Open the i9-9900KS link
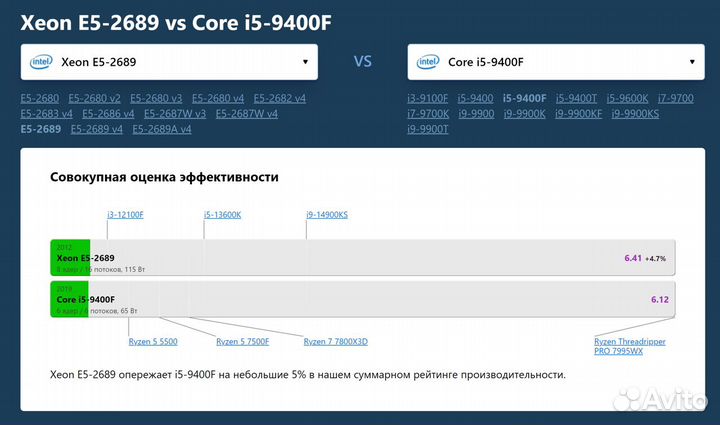The image size is (720, 425). click(635, 114)
